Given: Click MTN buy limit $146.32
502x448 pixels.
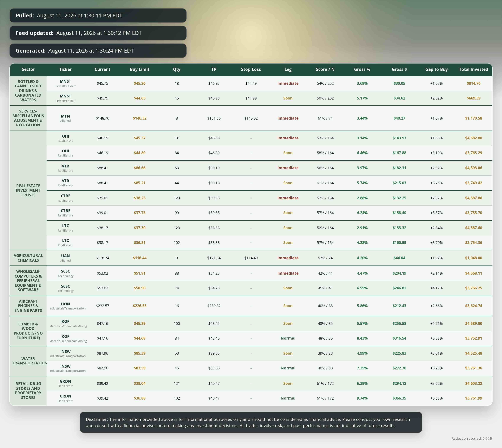Looking at the screenshot, I should tap(140, 118).
